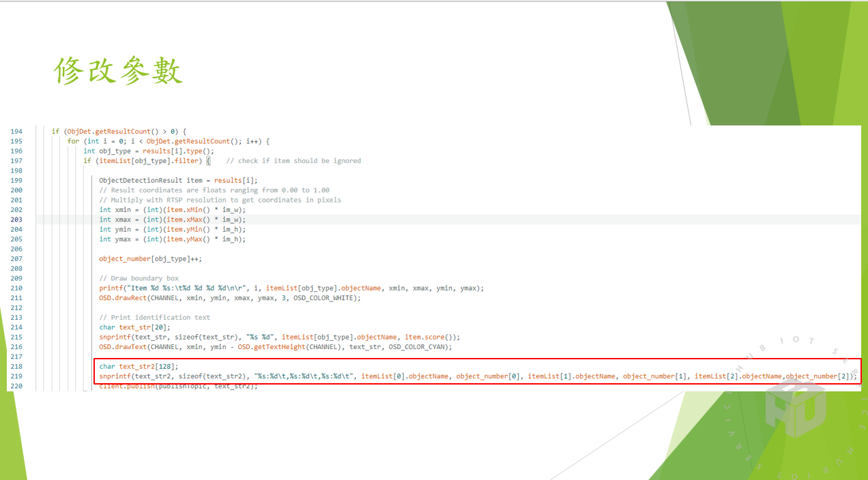Click the int xmin assignment line
868x480 pixels.
coord(173,210)
